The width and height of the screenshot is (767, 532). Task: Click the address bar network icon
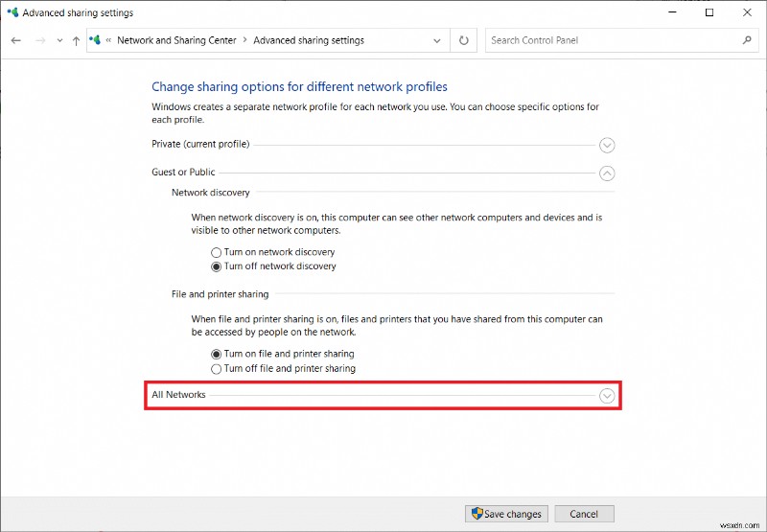tap(95, 40)
